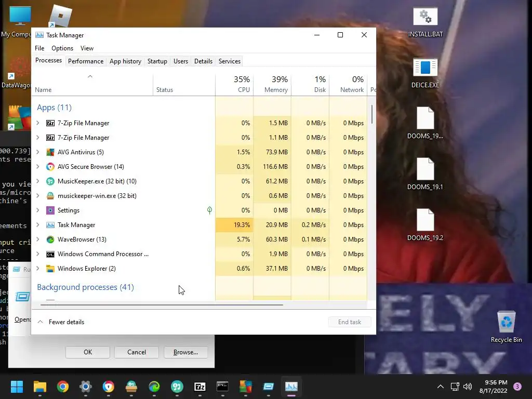This screenshot has width=532, height=399.
Task: Expand the MusicKeeper.exe (32 bit) (10) group
Action: point(38,181)
